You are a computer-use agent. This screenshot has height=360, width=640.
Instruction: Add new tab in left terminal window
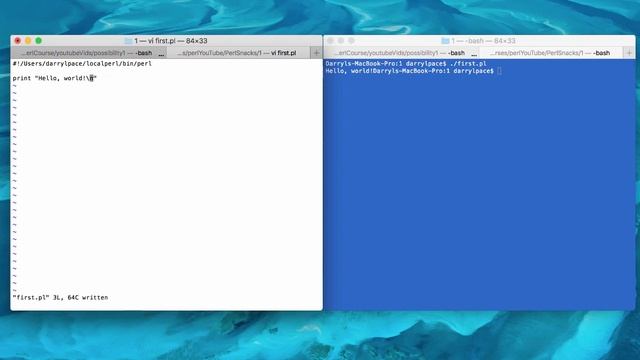[316, 53]
